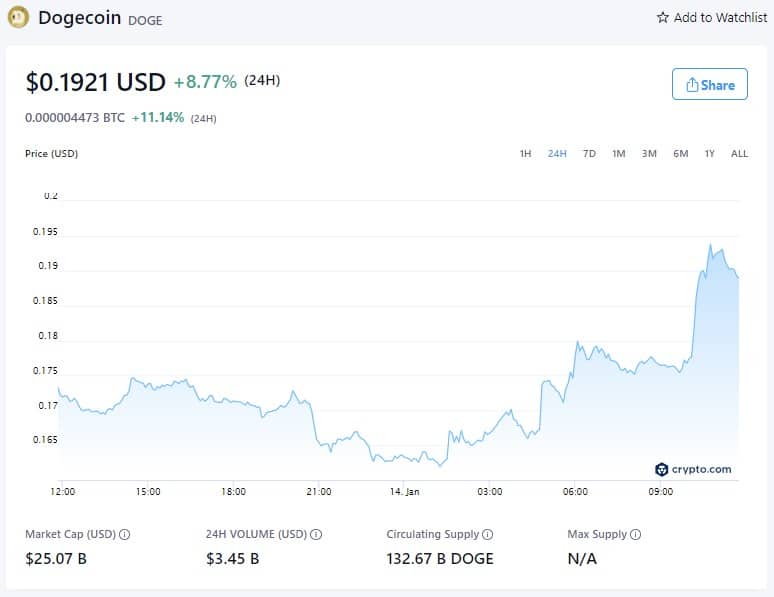
Task: Select the 6M chart range
Action: point(681,154)
